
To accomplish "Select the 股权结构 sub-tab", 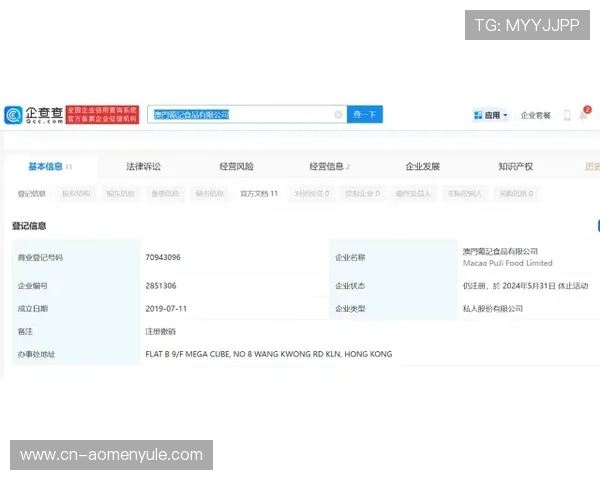I will pos(76,194).
